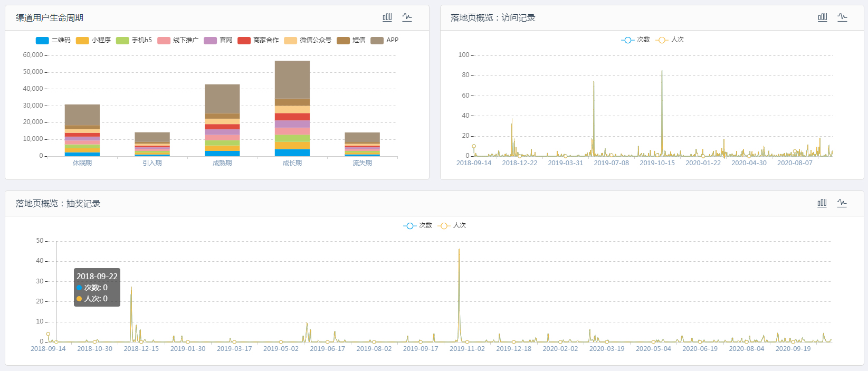868x371 pixels.
Task: Switch visit records chart to line view
Action: point(842,17)
